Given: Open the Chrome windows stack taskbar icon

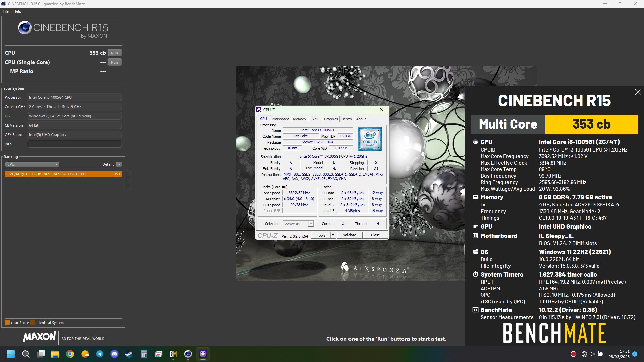Looking at the screenshot, I should tap(159, 354).
